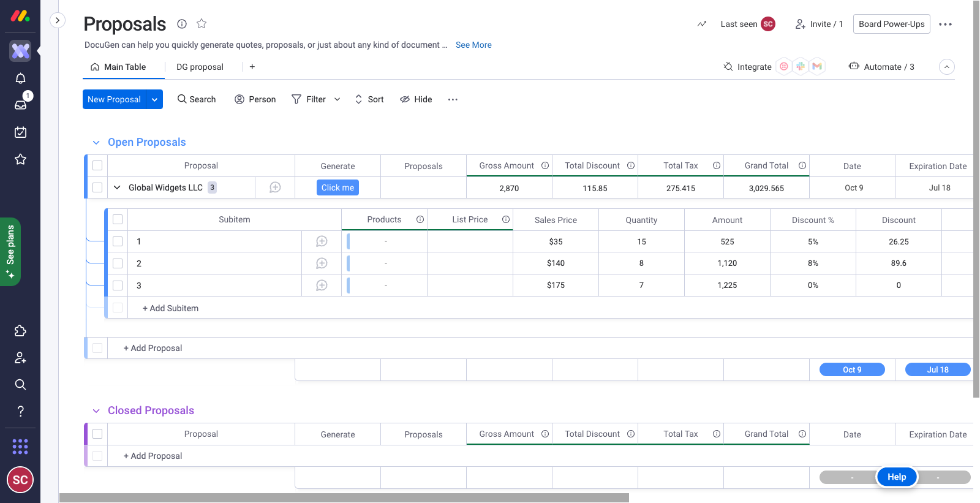Collapse the board header
Screen dimensions: 980x503
(x=947, y=67)
